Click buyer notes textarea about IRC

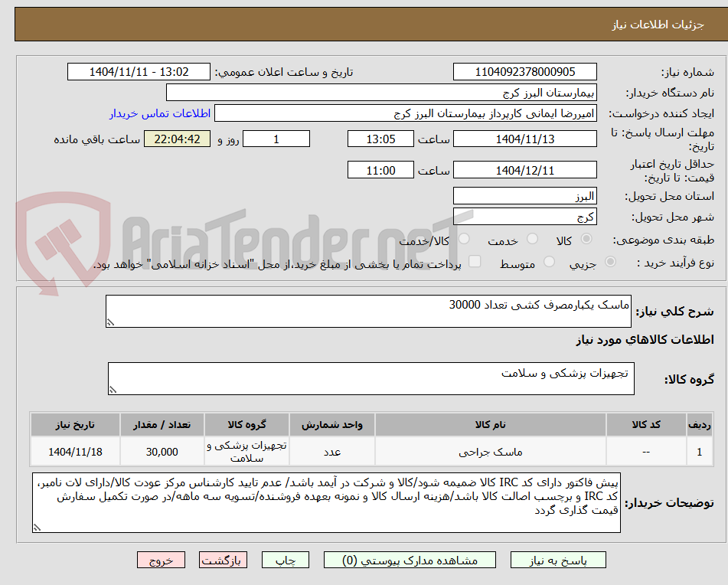pos(326,502)
